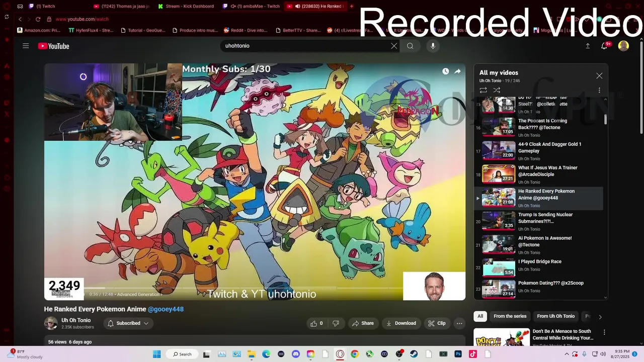Image resolution: width=644 pixels, height=362 pixels.
Task: Click the playlist panel scrollbar thumb
Action: click(x=605, y=119)
